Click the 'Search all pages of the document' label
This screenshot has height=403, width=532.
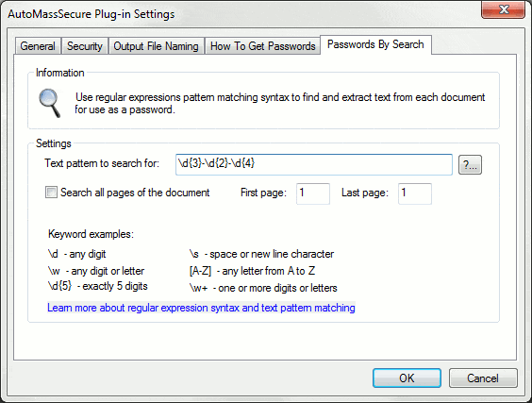[135, 193]
